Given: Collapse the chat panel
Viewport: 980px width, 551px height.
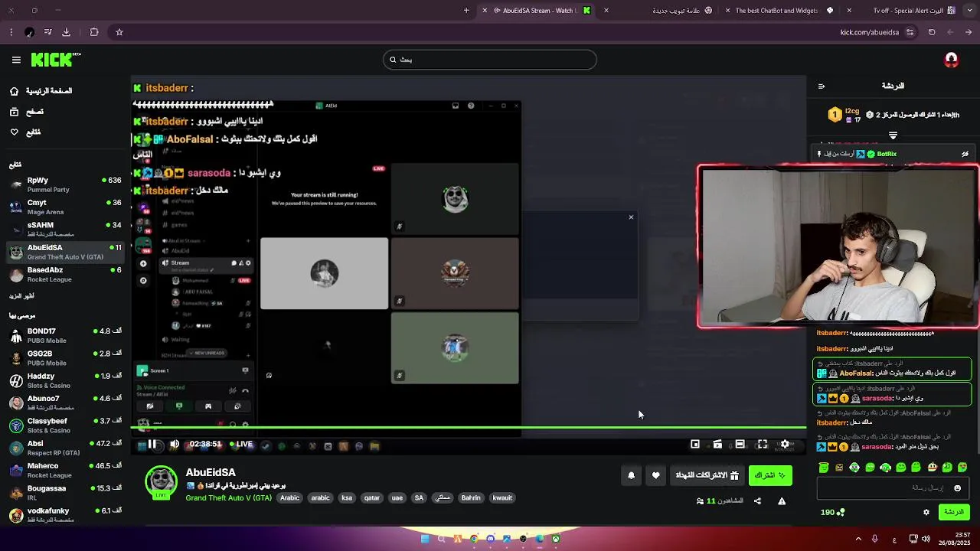Looking at the screenshot, I should [821, 86].
